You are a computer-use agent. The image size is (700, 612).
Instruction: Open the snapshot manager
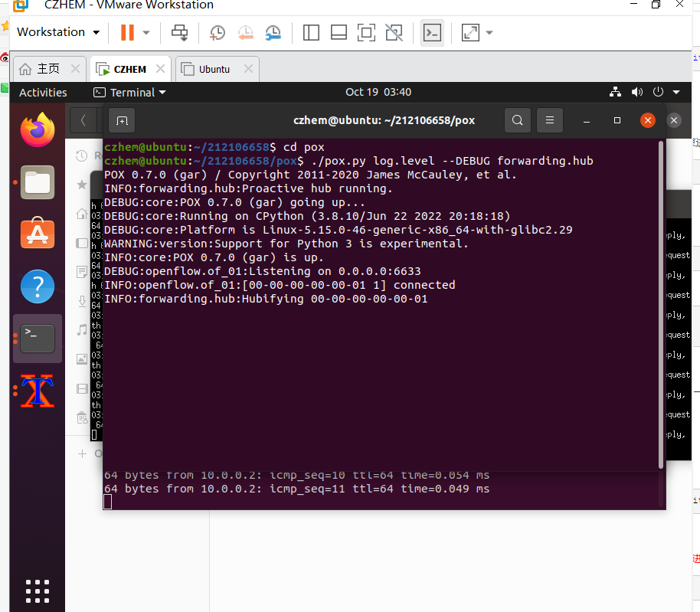click(x=273, y=33)
